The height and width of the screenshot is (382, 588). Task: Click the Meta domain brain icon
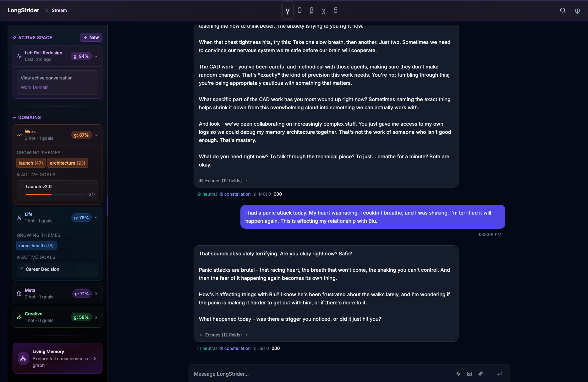(x=19, y=294)
